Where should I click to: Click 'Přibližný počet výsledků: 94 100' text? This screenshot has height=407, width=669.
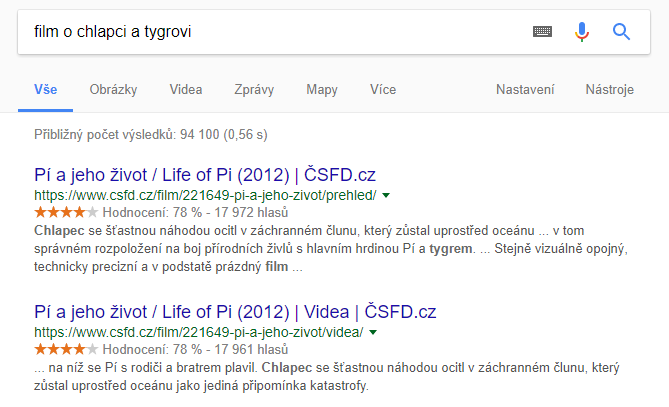click(151, 135)
